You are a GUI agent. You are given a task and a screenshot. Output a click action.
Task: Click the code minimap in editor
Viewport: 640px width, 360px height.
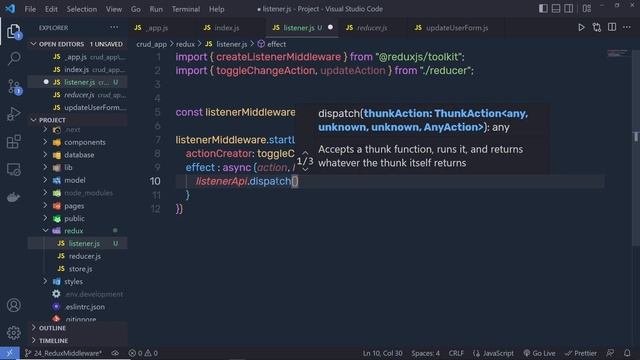click(x=618, y=53)
